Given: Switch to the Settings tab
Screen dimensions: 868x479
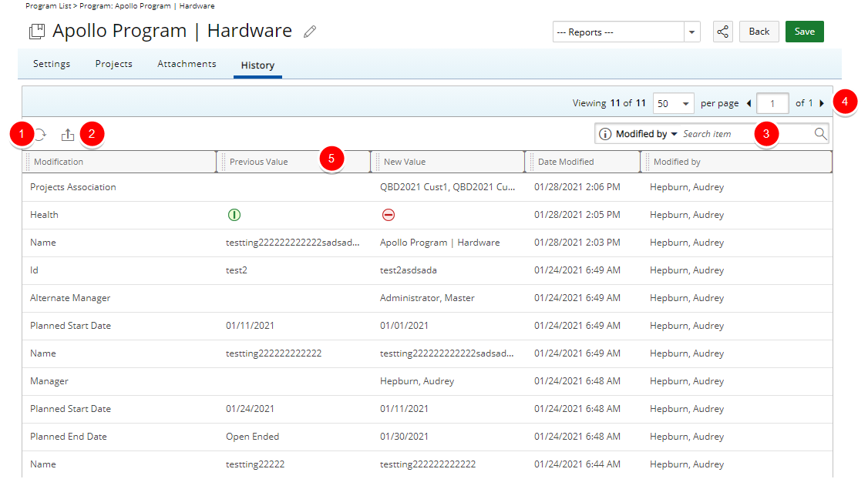Looking at the screenshot, I should 52,64.
